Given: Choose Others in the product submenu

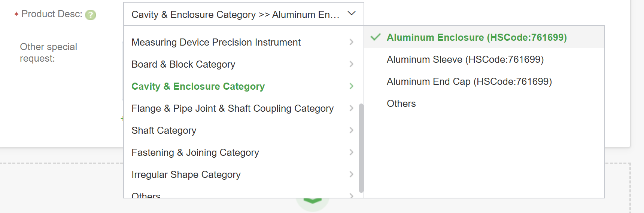Looking at the screenshot, I should (x=401, y=104).
